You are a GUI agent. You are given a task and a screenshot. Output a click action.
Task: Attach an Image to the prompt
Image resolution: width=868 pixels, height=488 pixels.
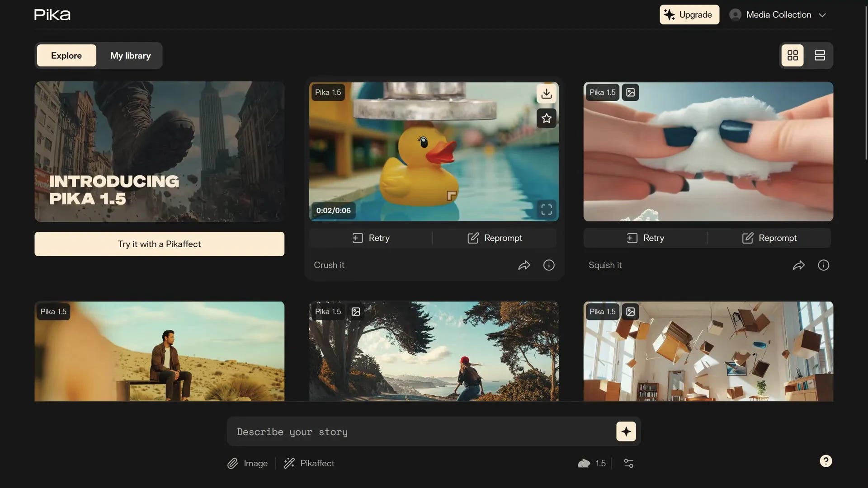pos(247,463)
